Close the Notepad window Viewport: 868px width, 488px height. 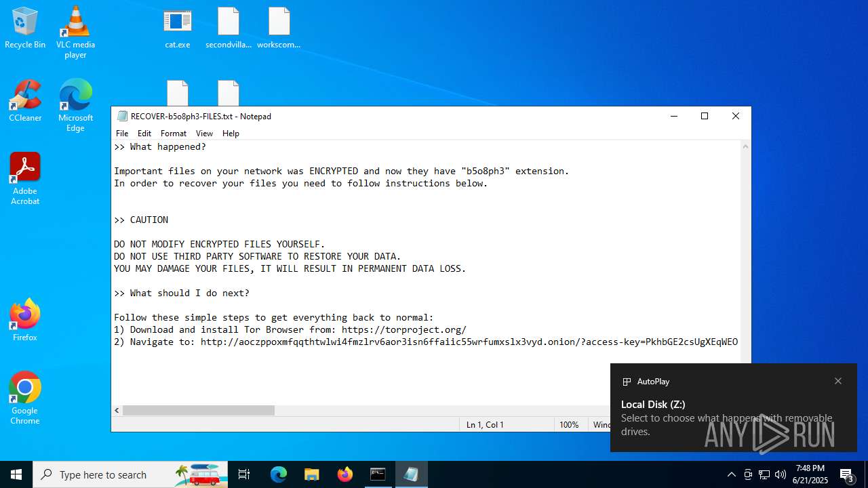pos(736,116)
